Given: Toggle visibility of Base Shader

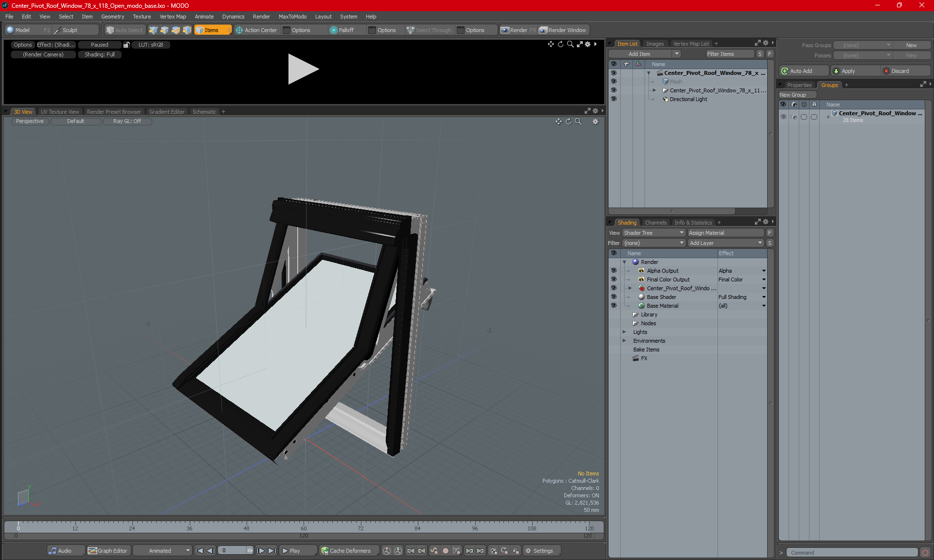Looking at the screenshot, I should 613,297.
